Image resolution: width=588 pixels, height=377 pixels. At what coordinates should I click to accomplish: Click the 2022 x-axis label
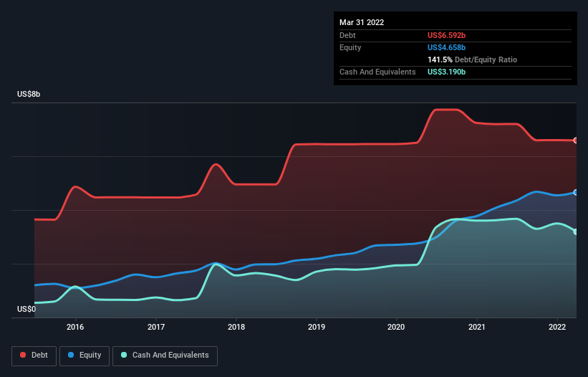[557, 327]
